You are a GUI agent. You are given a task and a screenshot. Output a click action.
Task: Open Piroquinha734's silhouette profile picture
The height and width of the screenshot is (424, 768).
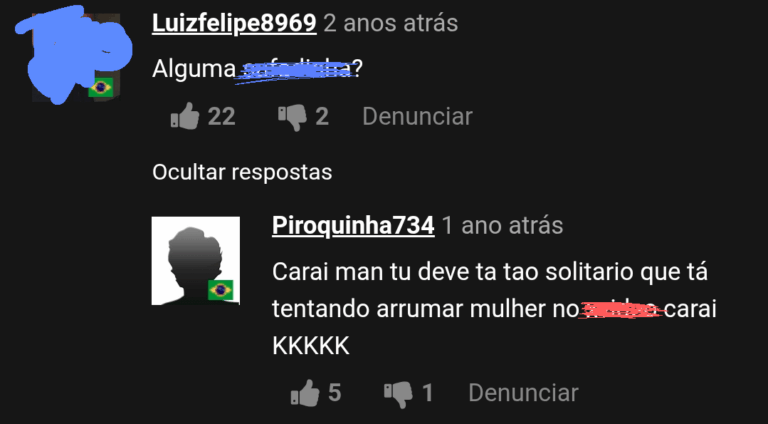(195, 261)
